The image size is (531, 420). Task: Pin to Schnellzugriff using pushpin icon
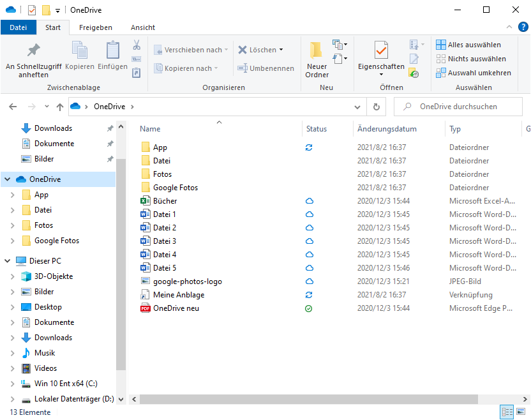point(33,50)
